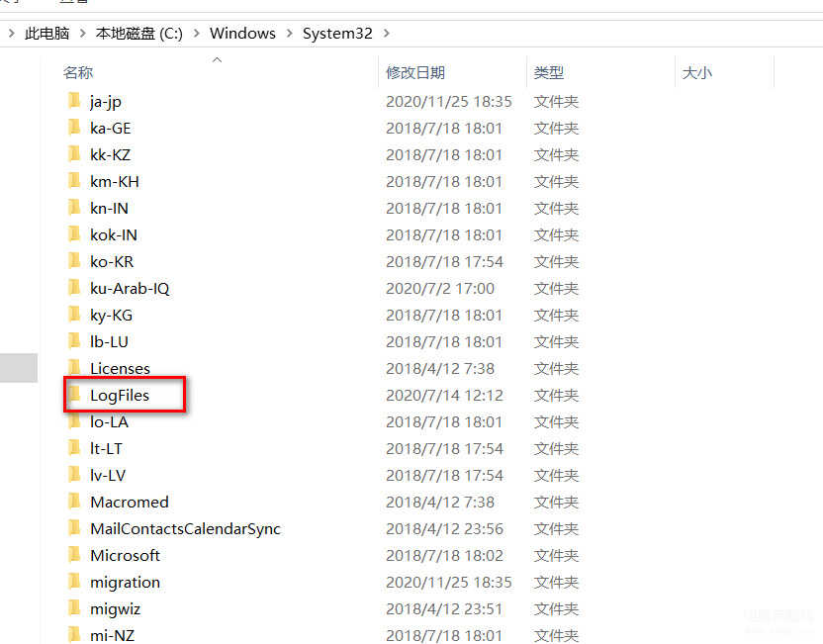Click the ku-Arab-IQ folder icon

coord(74,288)
